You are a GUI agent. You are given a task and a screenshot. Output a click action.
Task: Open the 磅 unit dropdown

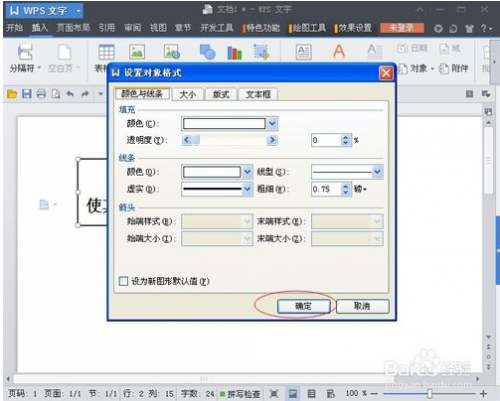(360, 189)
